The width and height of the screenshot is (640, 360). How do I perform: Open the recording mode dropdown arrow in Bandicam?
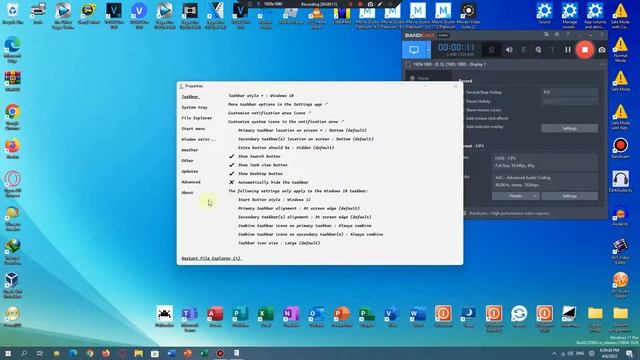(428, 50)
